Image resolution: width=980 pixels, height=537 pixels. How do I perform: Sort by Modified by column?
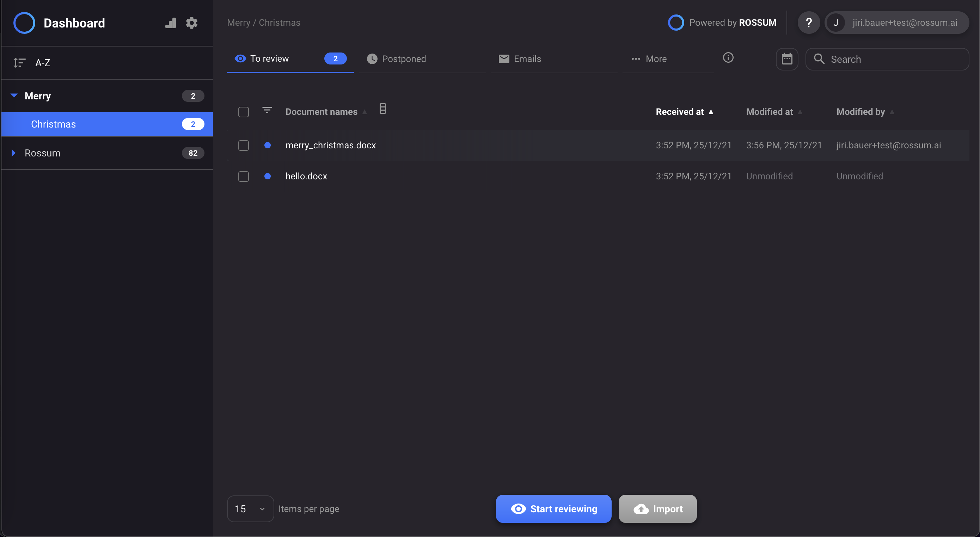[x=865, y=112]
